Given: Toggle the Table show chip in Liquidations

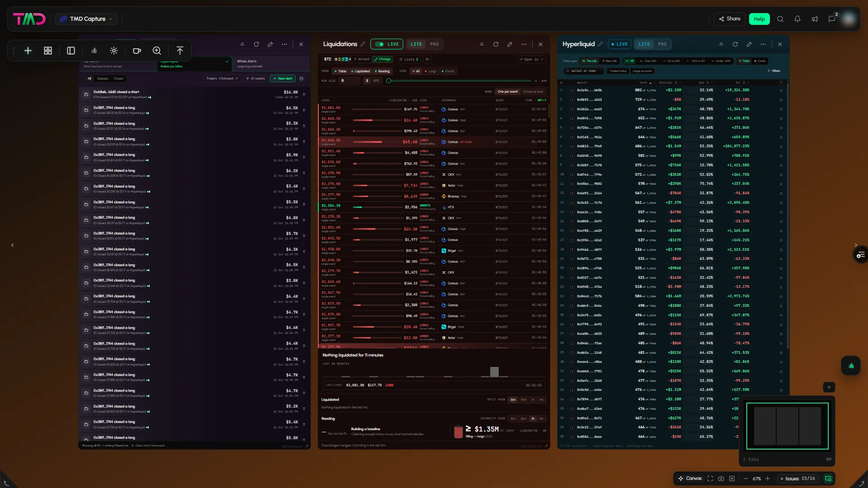Looking at the screenshot, I should click(x=340, y=71).
